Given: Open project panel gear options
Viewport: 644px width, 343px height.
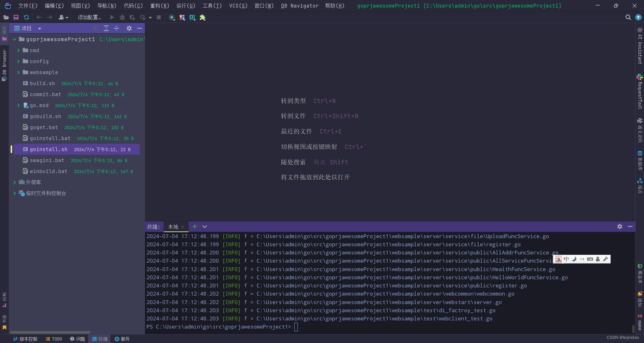Looking at the screenshot, I should pos(129,29).
